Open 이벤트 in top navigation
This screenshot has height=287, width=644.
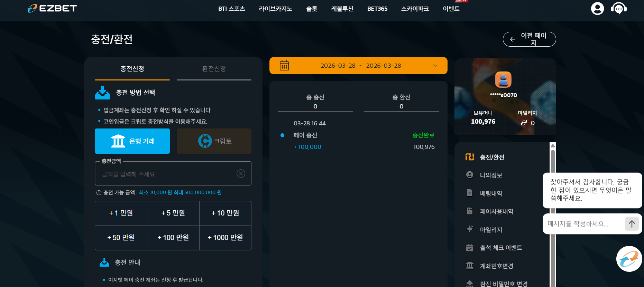coord(451,9)
